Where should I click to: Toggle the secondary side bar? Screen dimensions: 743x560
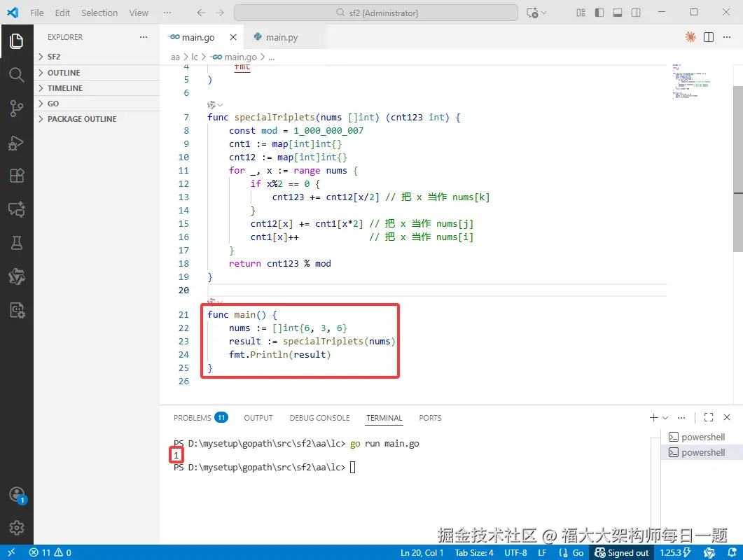pos(636,13)
